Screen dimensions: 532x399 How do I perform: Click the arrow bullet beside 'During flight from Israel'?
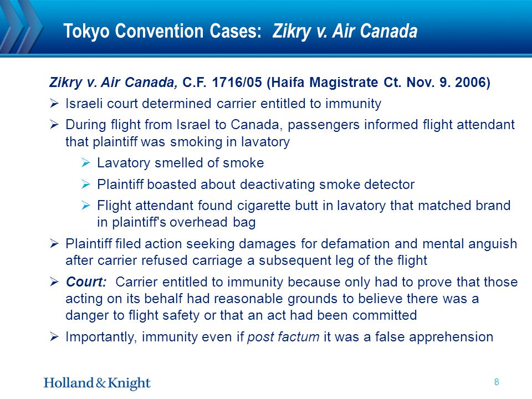point(54,125)
